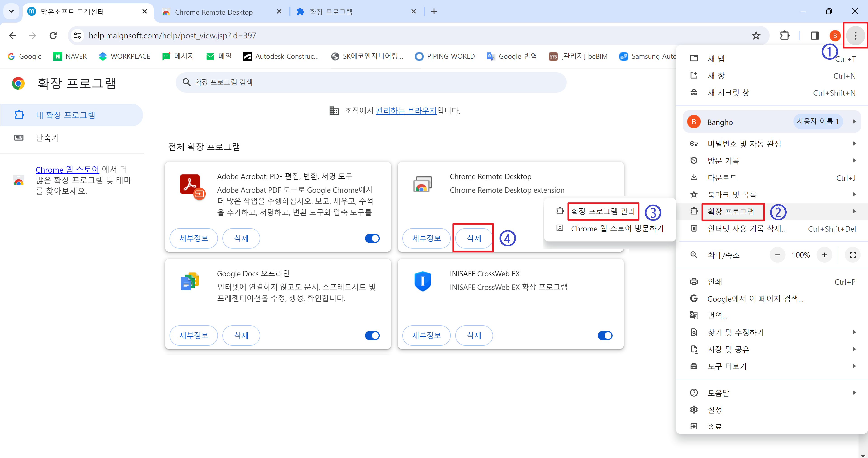Open the 관리하는 브라우저 link
The width and height of the screenshot is (868, 458).
(406, 110)
